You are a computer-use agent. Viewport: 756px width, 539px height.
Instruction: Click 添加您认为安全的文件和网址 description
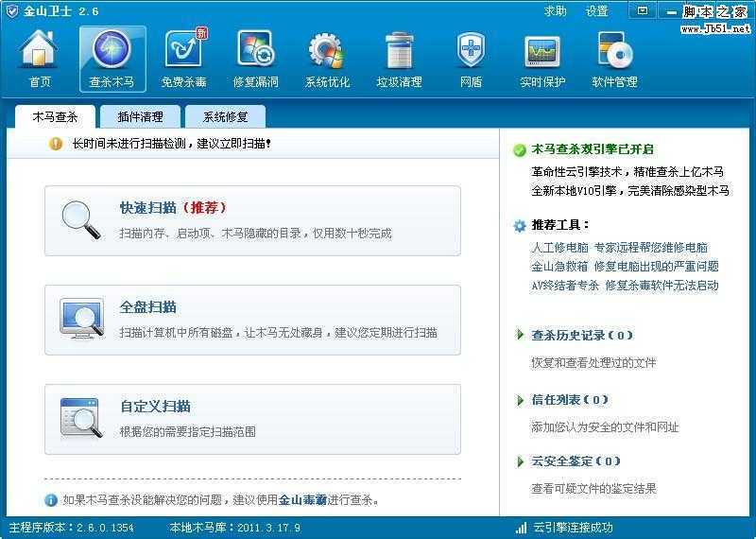(605, 426)
